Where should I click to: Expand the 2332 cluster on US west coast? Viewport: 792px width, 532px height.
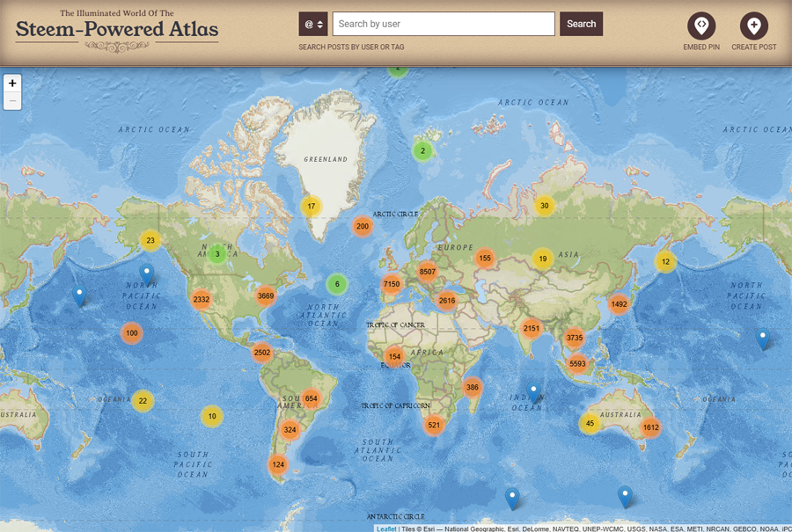(x=201, y=299)
